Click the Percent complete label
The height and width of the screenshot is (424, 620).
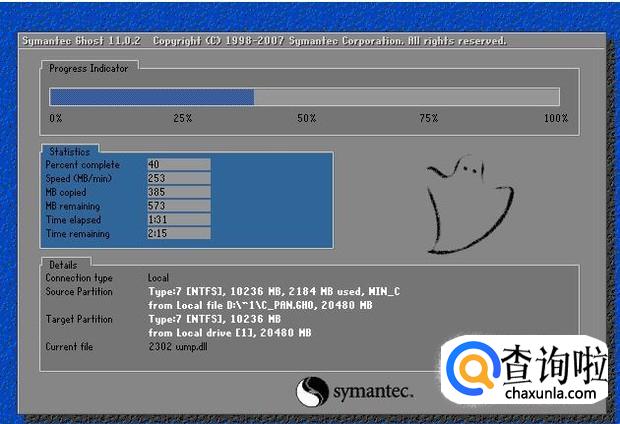(82, 165)
